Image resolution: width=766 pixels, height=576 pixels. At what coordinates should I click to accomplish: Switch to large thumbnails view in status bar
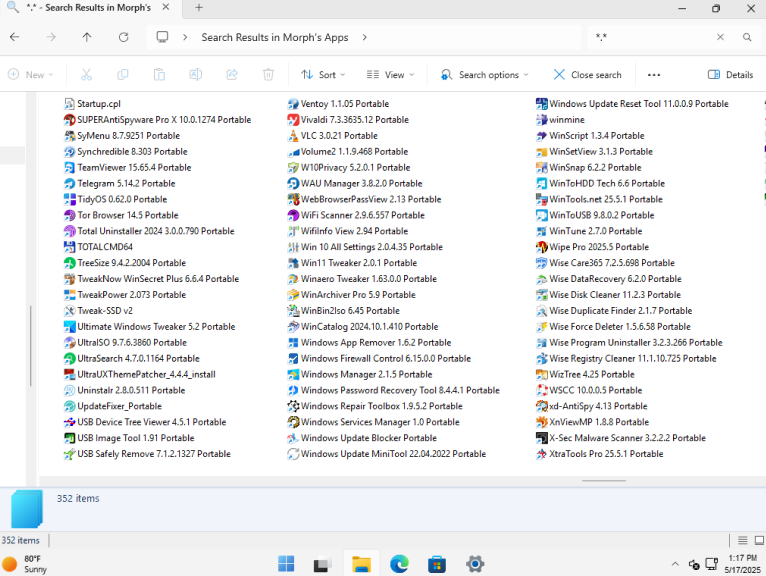click(759, 540)
